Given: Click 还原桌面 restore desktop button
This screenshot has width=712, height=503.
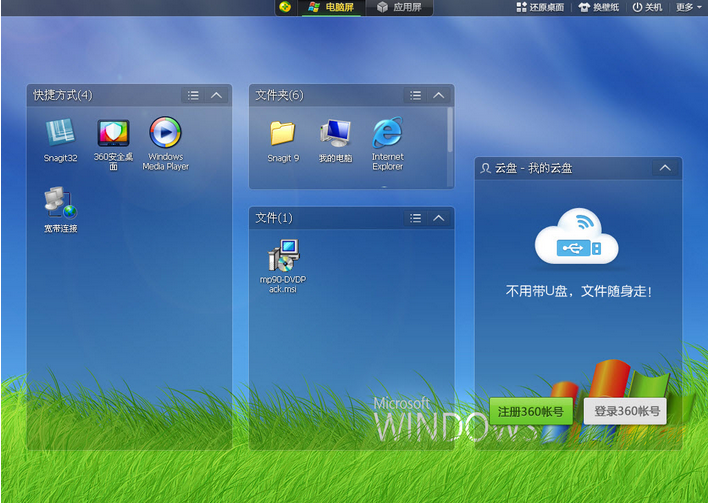Looking at the screenshot, I should tap(540, 7).
